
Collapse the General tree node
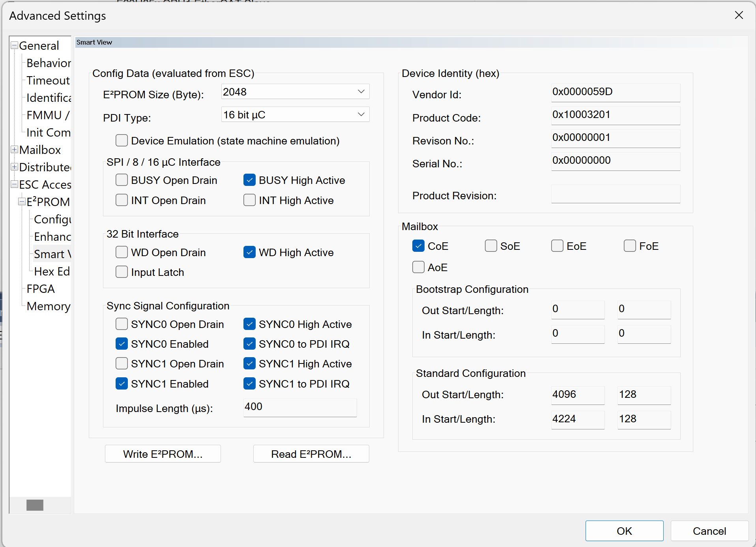click(14, 45)
